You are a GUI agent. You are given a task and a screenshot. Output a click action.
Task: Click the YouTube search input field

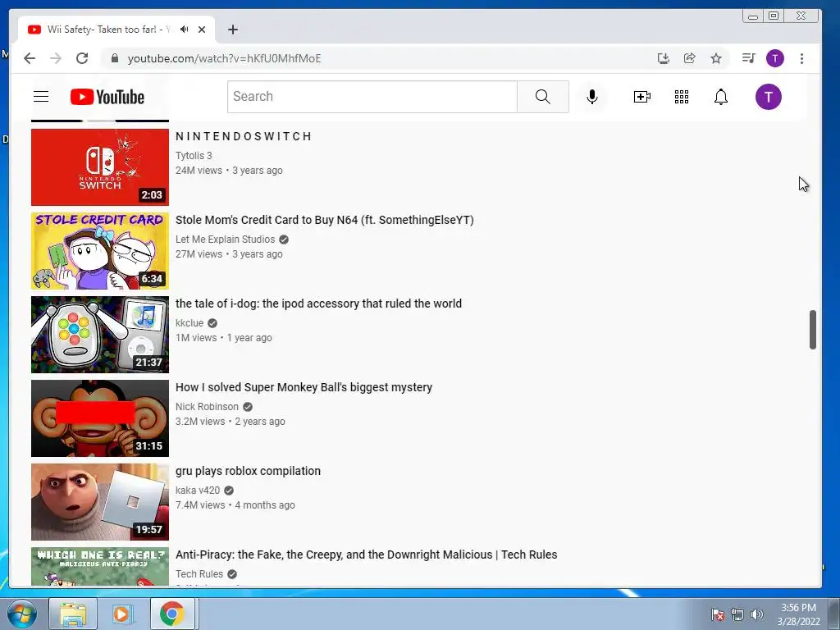(x=372, y=97)
